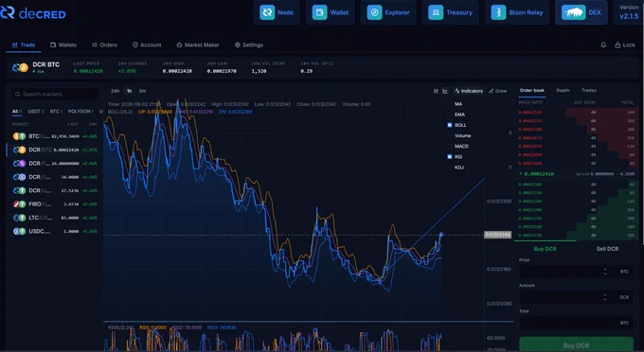This screenshot has height=352, width=644.
Task: Enable the MA indicator checkbox
Action: (449, 104)
